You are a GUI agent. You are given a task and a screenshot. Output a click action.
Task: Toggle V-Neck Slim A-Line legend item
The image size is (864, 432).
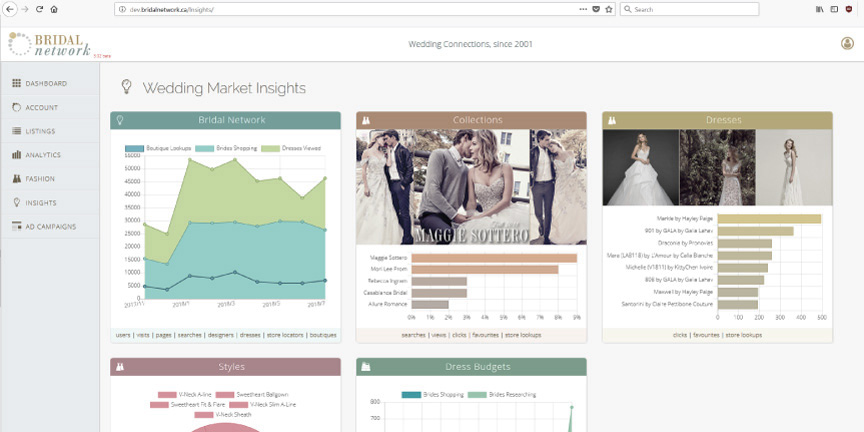point(262,405)
